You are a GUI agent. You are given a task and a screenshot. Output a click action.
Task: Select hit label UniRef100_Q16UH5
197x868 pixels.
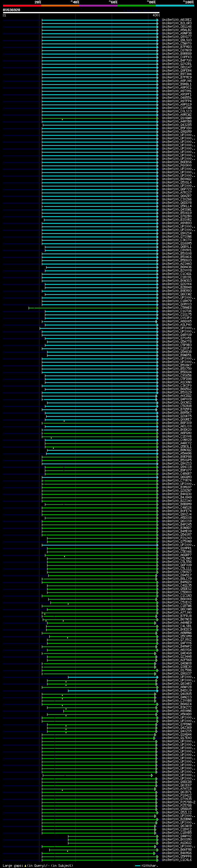pyautogui.click(x=176, y=243)
